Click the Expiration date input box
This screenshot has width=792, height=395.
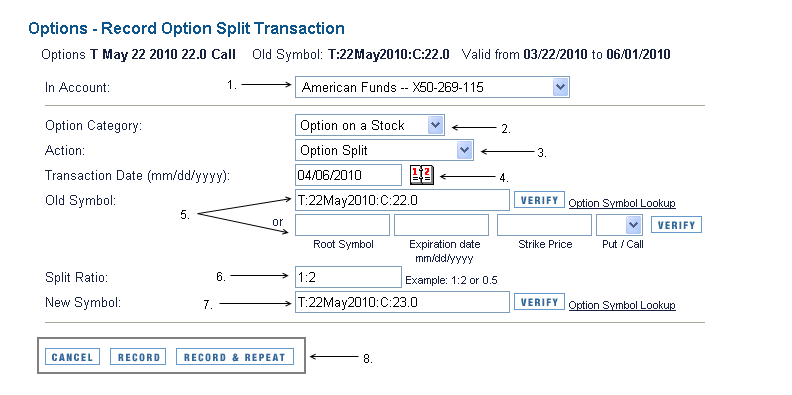click(x=441, y=225)
